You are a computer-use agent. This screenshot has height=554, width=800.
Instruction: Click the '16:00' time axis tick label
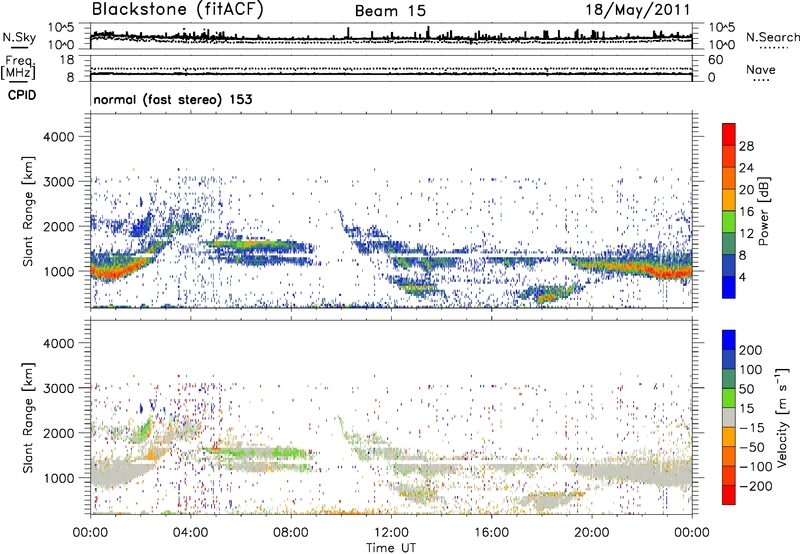pos(492,533)
